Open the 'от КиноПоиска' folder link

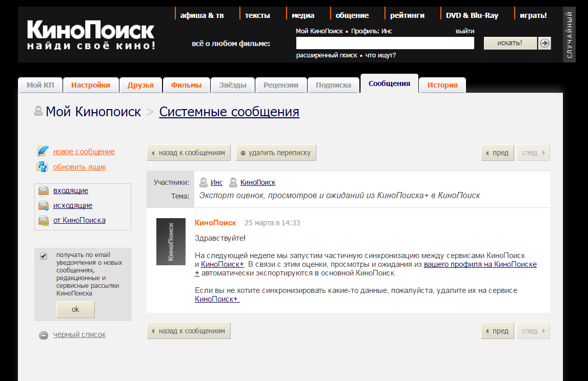[x=79, y=220]
